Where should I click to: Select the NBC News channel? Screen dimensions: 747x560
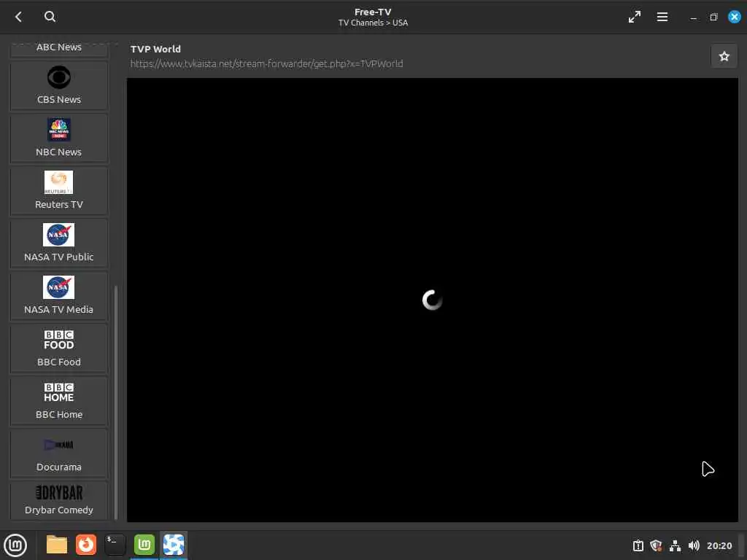pos(58,138)
